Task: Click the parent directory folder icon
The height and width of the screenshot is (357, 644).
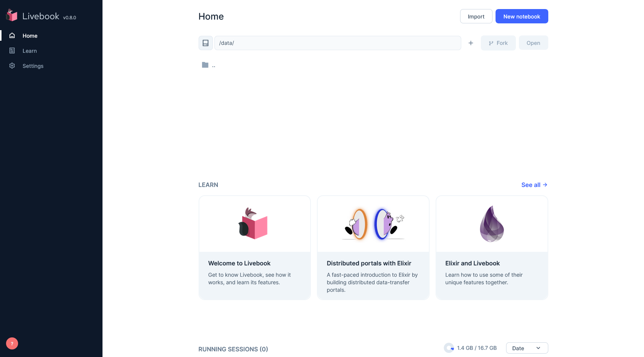Action: (205, 65)
